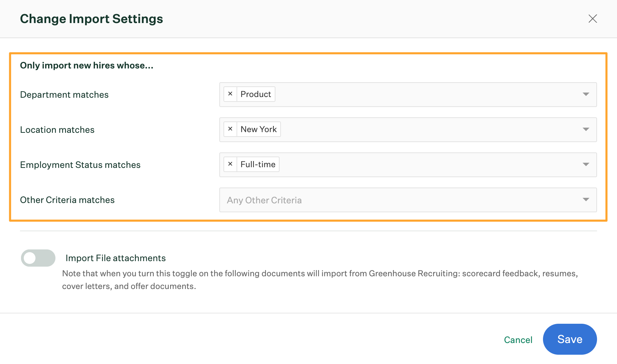Remove the New York location tag

(x=230, y=129)
